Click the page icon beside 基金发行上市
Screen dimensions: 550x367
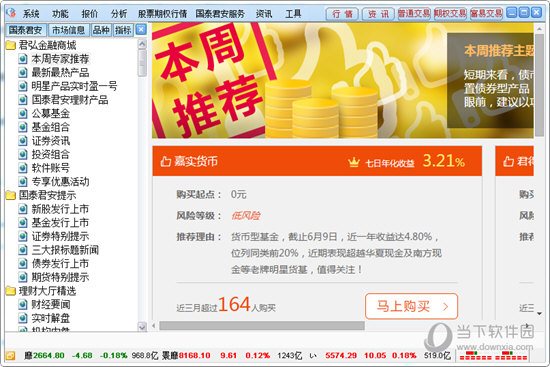(23, 223)
